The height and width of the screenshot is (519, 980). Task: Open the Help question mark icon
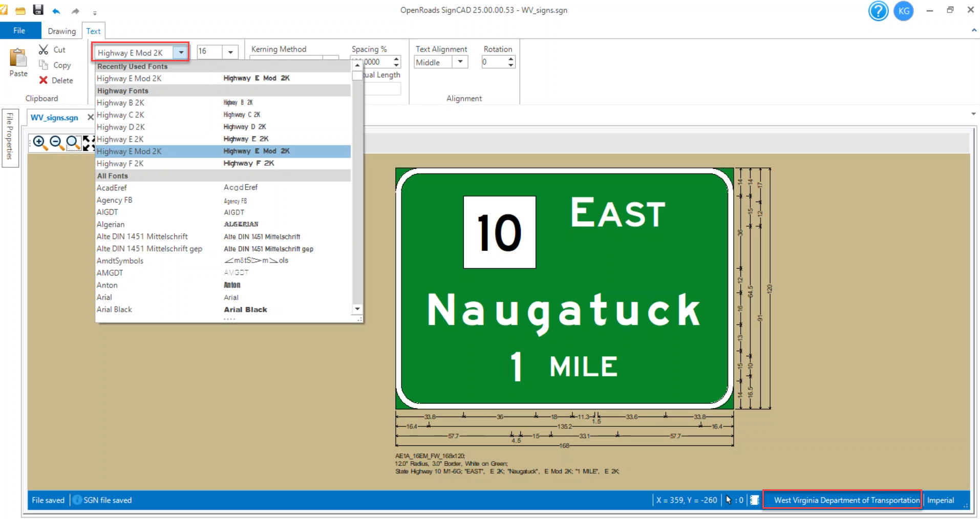tap(878, 11)
